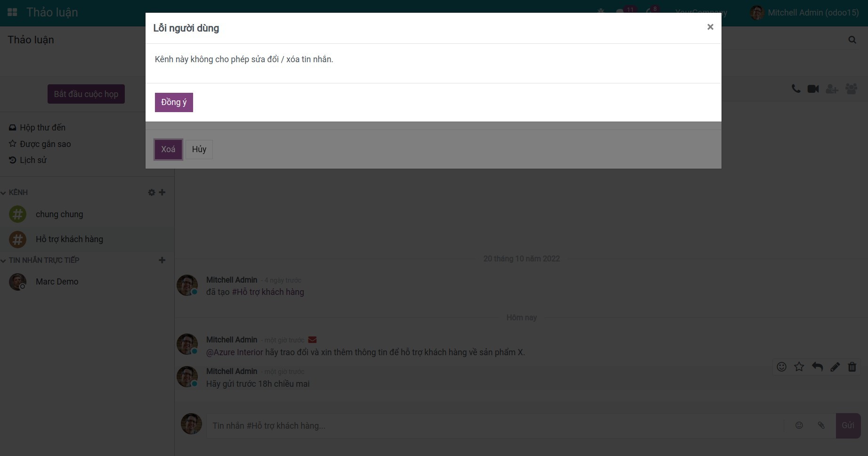Image resolution: width=868 pixels, height=456 pixels.
Task: Click the Xoá delete confirmation button
Action: click(x=168, y=149)
